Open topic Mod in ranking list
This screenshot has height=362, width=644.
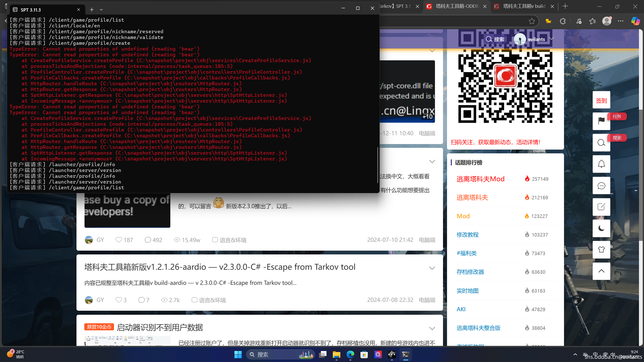tap(463, 216)
